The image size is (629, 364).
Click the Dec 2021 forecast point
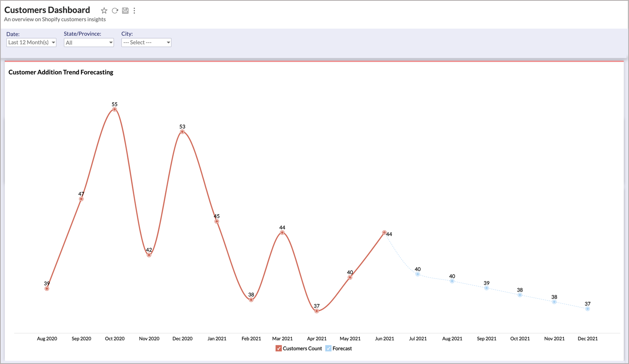click(588, 309)
